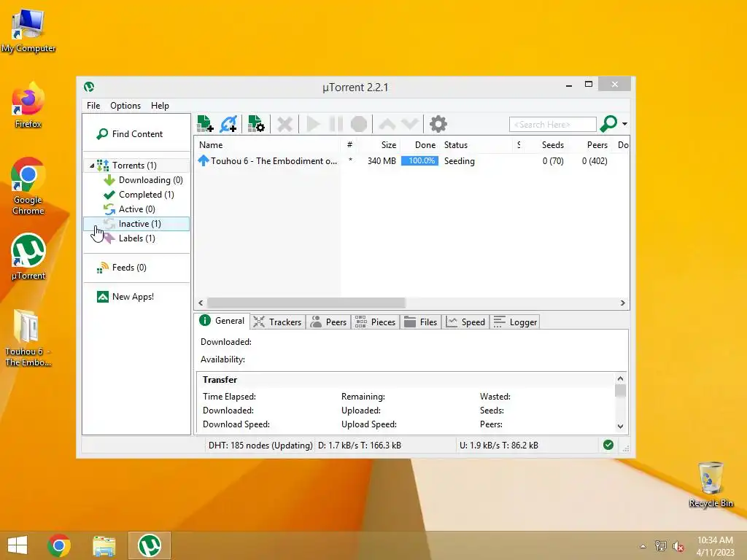The height and width of the screenshot is (560, 747).
Task: Click the Remove torrent X icon
Action: pos(285,124)
